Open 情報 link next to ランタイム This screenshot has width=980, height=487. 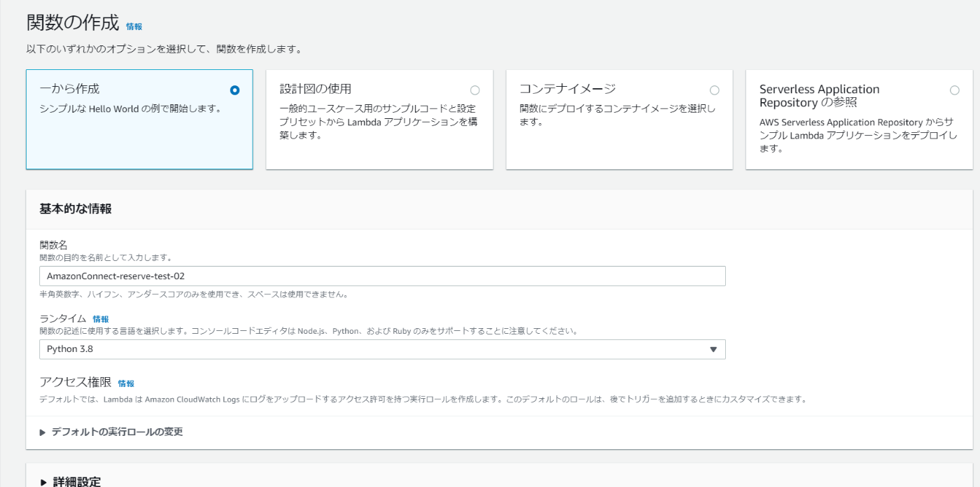101,319
